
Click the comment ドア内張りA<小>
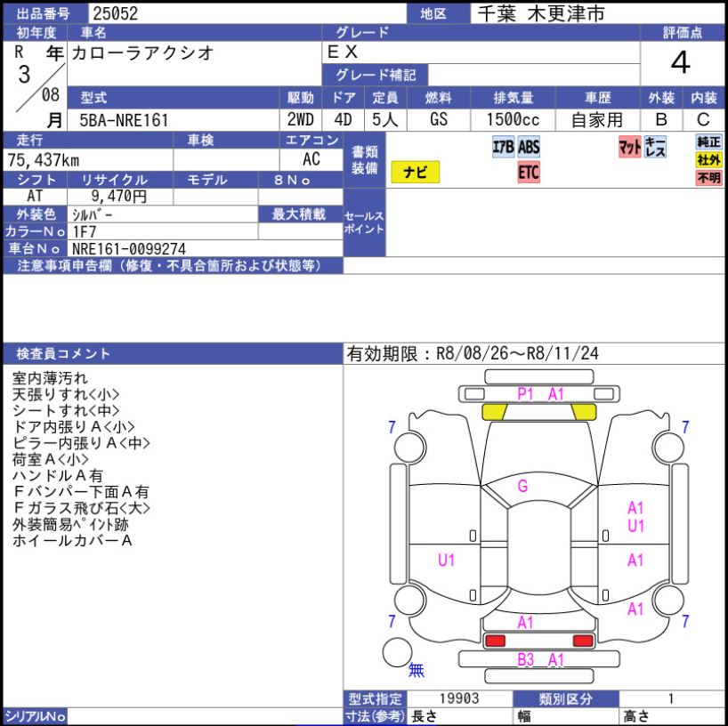[x=73, y=427]
